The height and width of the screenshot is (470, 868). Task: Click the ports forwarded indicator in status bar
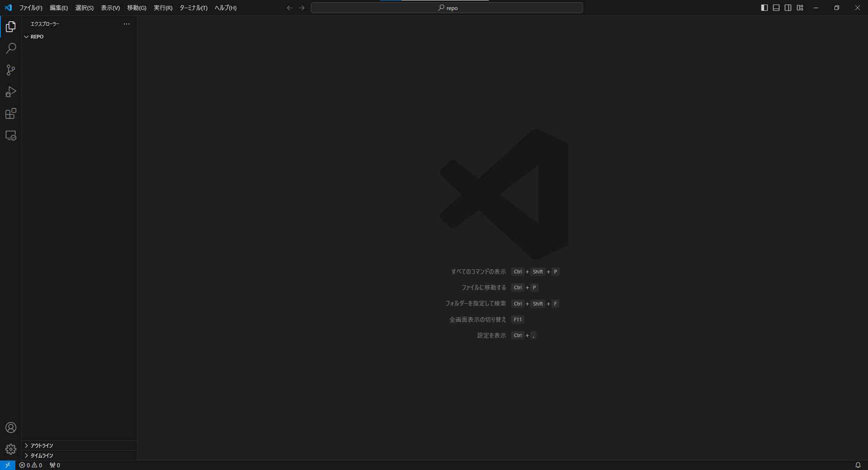tap(55, 465)
